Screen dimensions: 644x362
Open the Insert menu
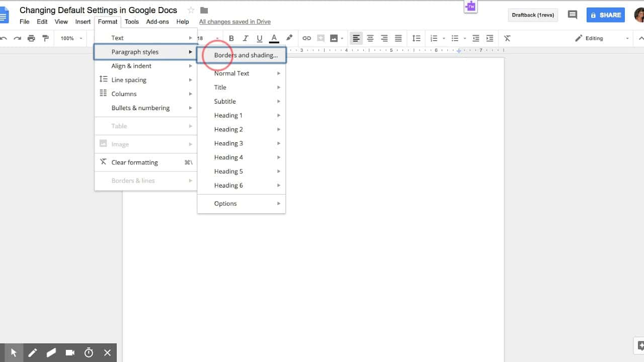pyautogui.click(x=83, y=22)
